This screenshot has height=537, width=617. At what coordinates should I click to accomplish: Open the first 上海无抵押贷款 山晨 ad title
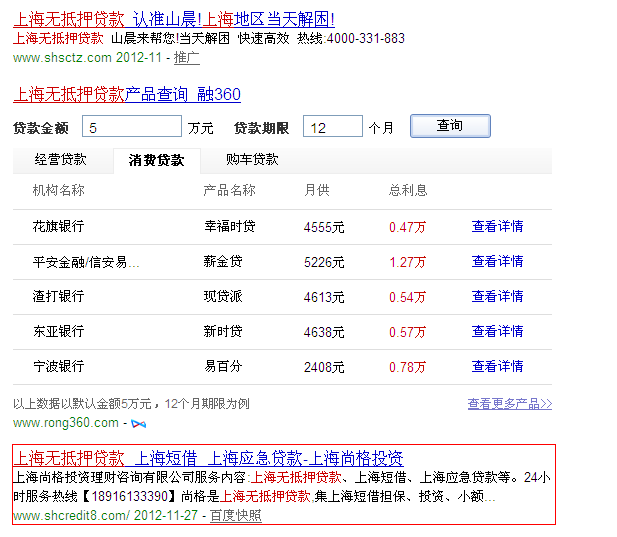pyautogui.click(x=173, y=19)
